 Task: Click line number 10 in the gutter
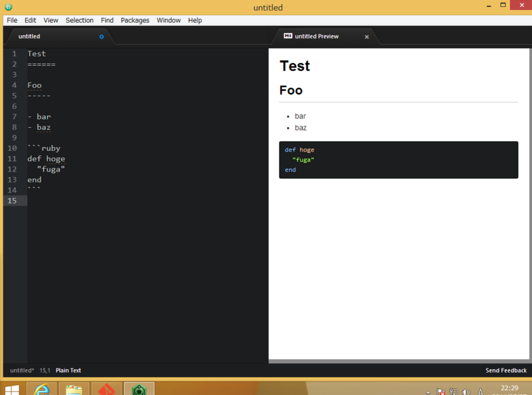click(12, 148)
